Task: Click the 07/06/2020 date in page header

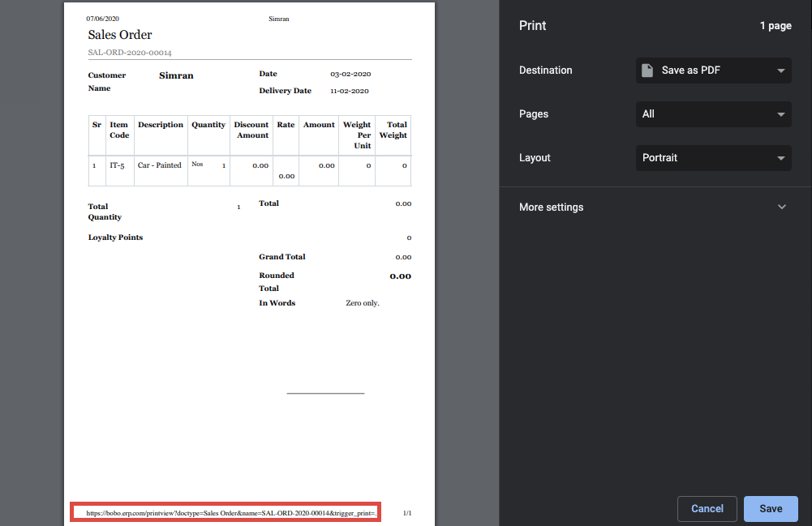Action: click(x=101, y=19)
